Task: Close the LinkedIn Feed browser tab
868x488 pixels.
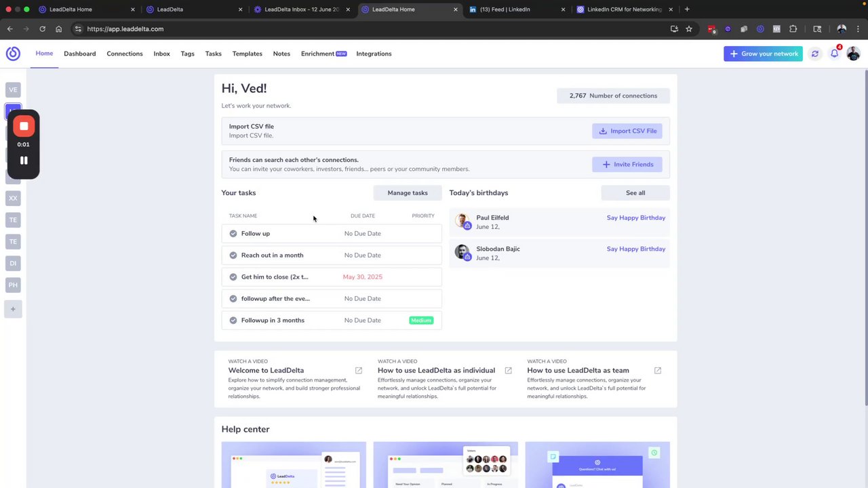Action: click(564, 9)
